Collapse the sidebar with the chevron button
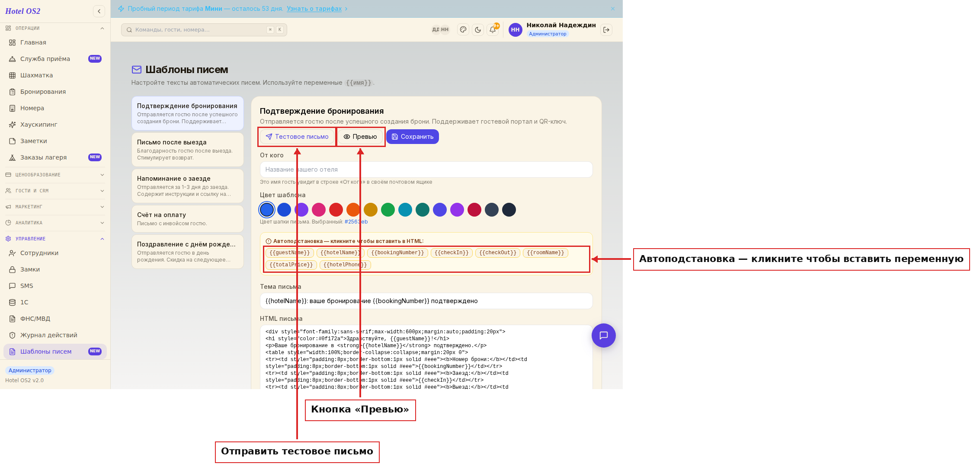 coord(99,11)
